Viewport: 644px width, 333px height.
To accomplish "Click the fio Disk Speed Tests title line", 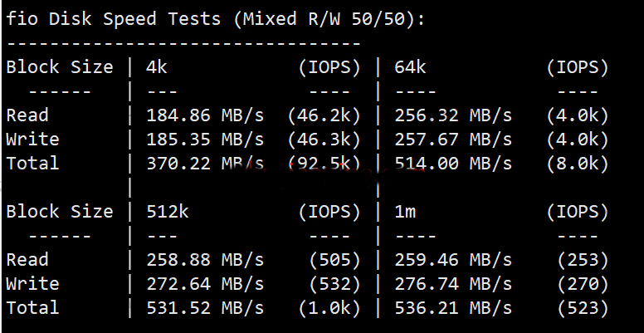I will pos(215,19).
